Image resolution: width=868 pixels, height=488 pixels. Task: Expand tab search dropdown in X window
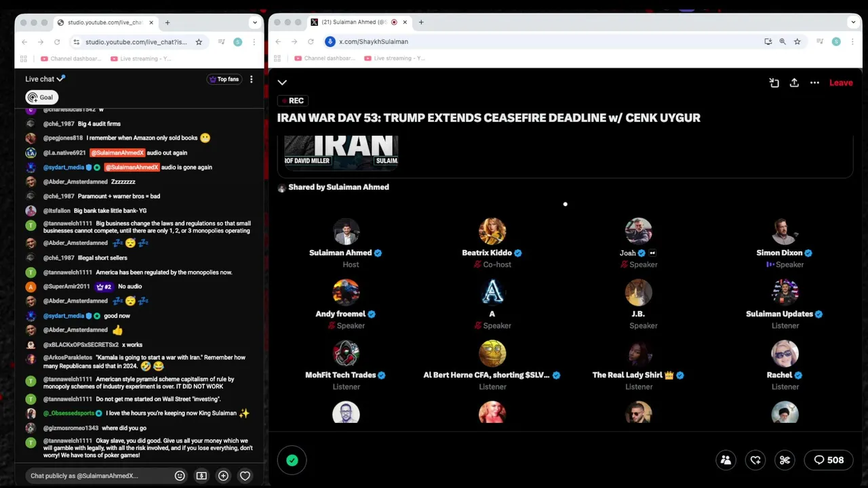(x=854, y=22)
